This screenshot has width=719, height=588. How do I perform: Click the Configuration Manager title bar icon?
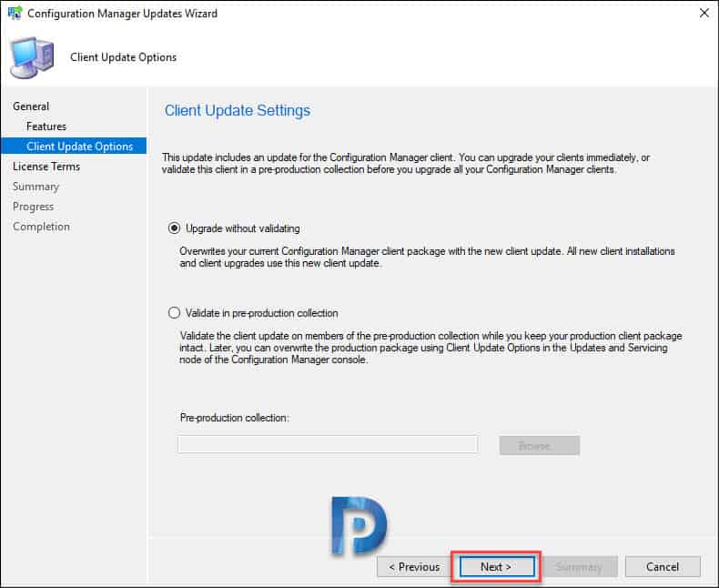click(15, 13)
